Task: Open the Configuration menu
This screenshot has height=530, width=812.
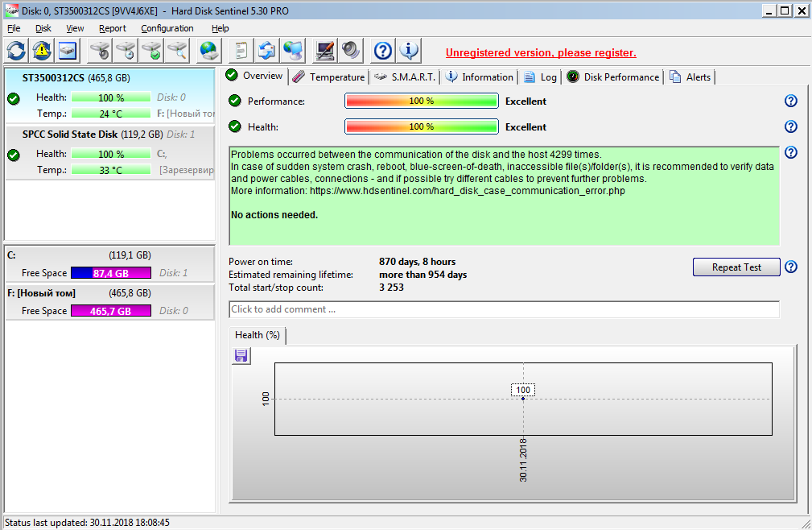Action: click(x=167, y=28)
